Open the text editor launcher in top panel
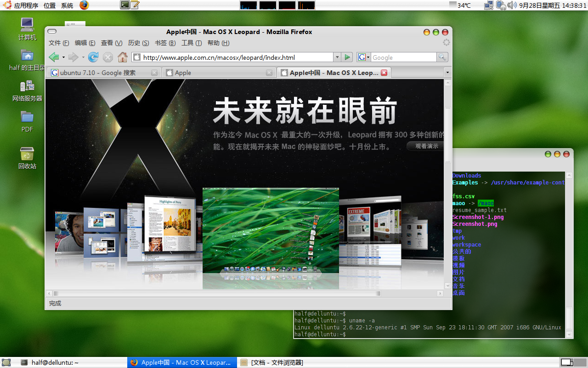The width and height of the screenshot is (588, 368). point(135,5)
